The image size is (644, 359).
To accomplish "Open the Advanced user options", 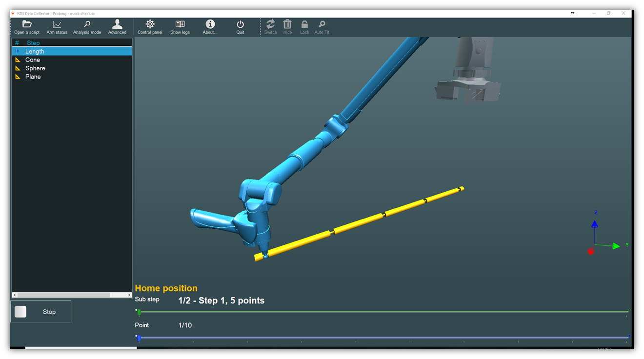I will [x=117, y=27].
